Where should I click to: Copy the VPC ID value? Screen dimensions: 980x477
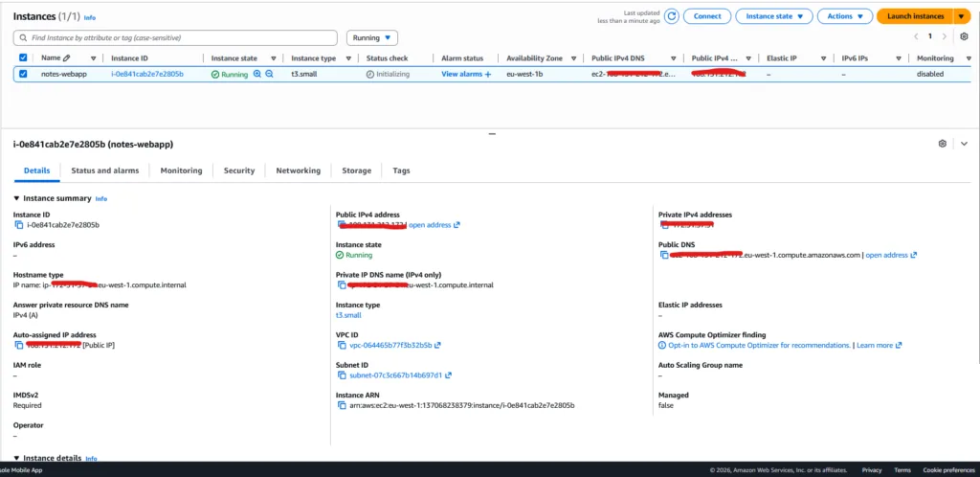342,345
